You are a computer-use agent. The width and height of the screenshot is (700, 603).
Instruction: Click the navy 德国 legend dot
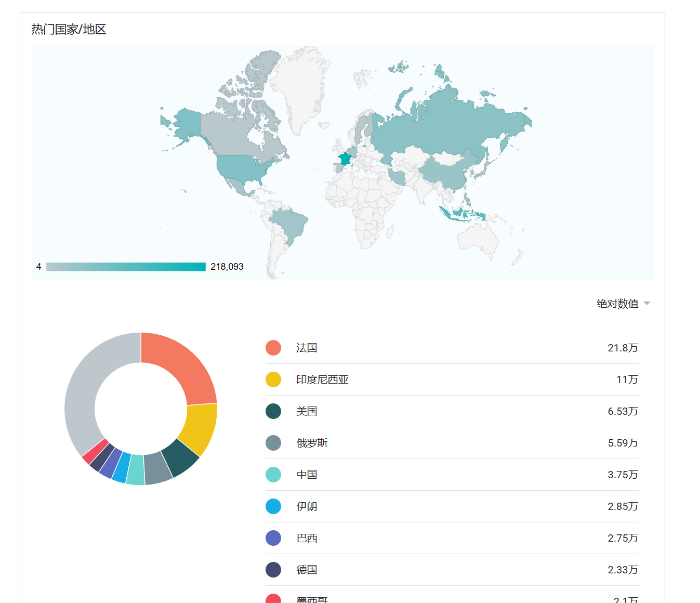pos(273,570)
